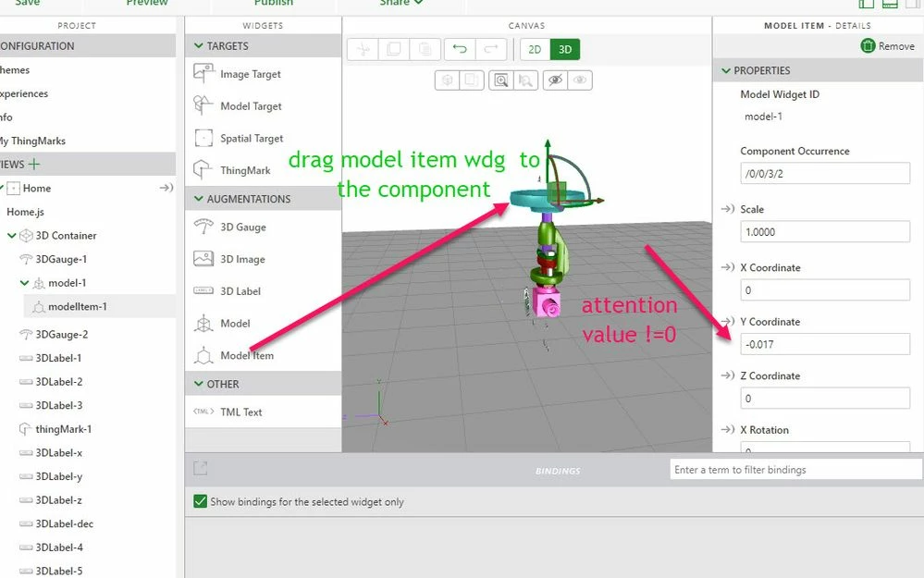Open Themes in project configuration
924x578 pixels.
point(15,70)
